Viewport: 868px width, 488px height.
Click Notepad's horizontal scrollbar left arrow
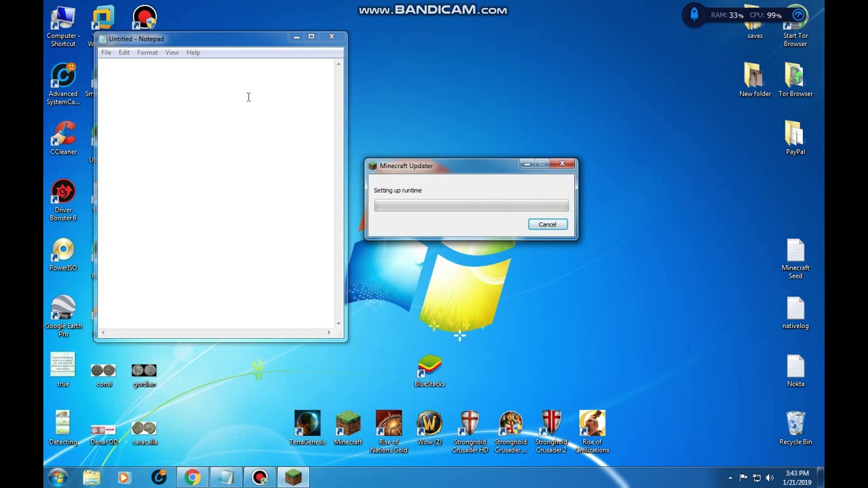(x=103, y=333)
